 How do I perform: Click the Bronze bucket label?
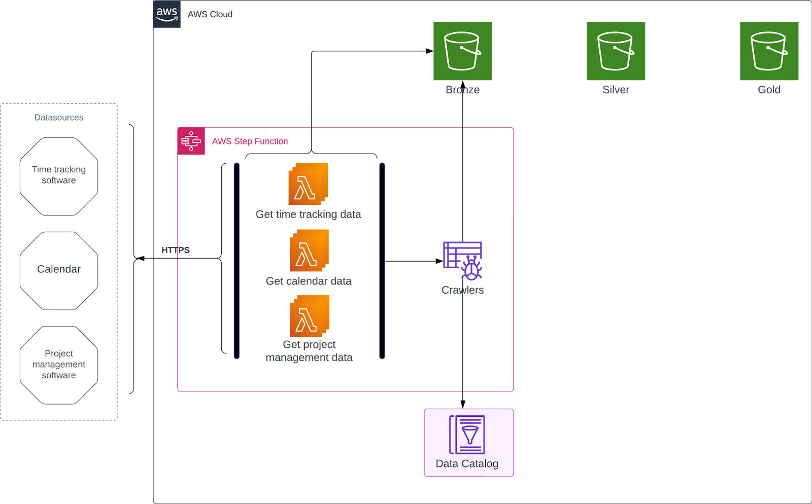(462, 90)
